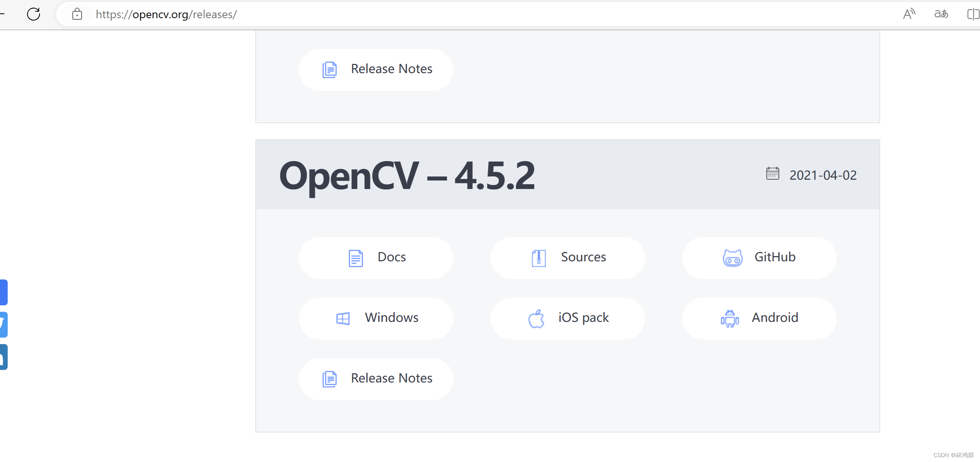Click the Read aloud icon in address bar
The image size is (980, 462).
point(909,14)
